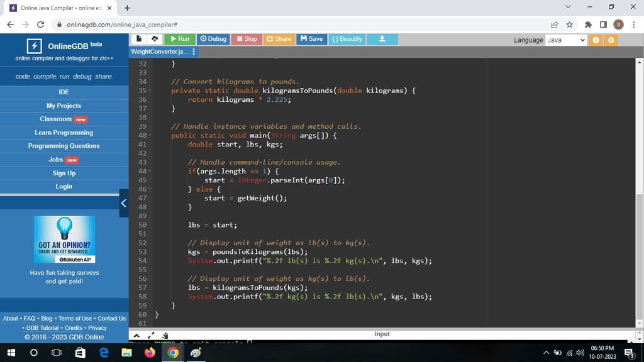This screenshot has height=362, width=644.
Task: Stop the running program
Action: pyautogui.click(x=247, y=39)
